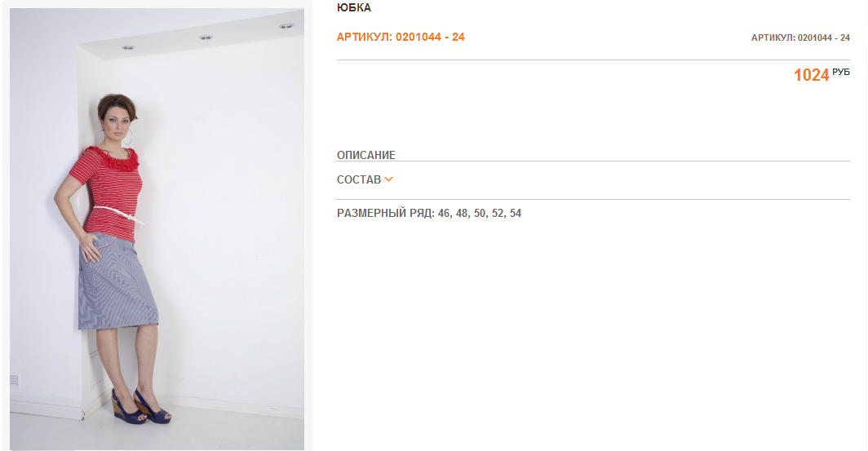The width and height of the screenshot is (868, 451).
Task: Click the red striped top in photo
Action: point(109,193)
